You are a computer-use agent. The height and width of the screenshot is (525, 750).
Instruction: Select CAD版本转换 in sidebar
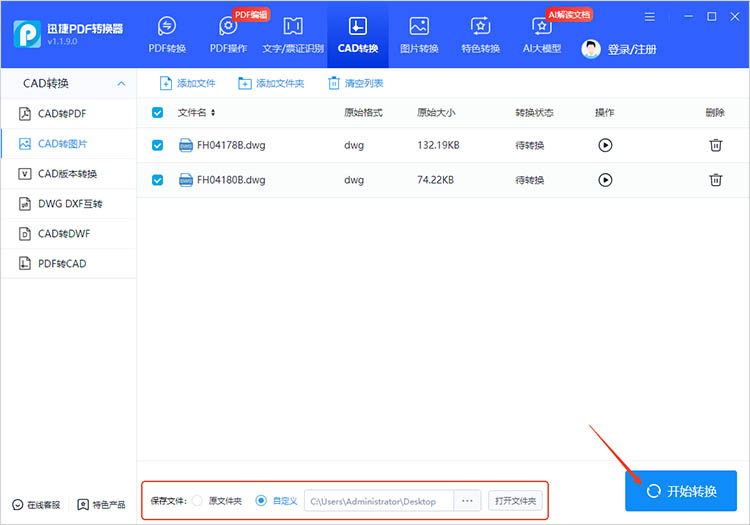click(69, 174)
